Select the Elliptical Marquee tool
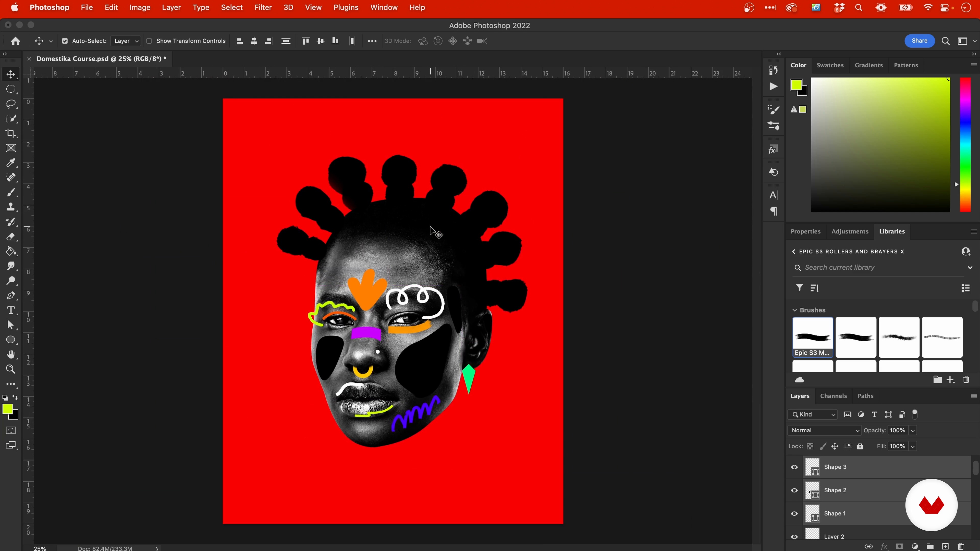The height and width of the screenshot is (551, 980). (x=11, y=89)
